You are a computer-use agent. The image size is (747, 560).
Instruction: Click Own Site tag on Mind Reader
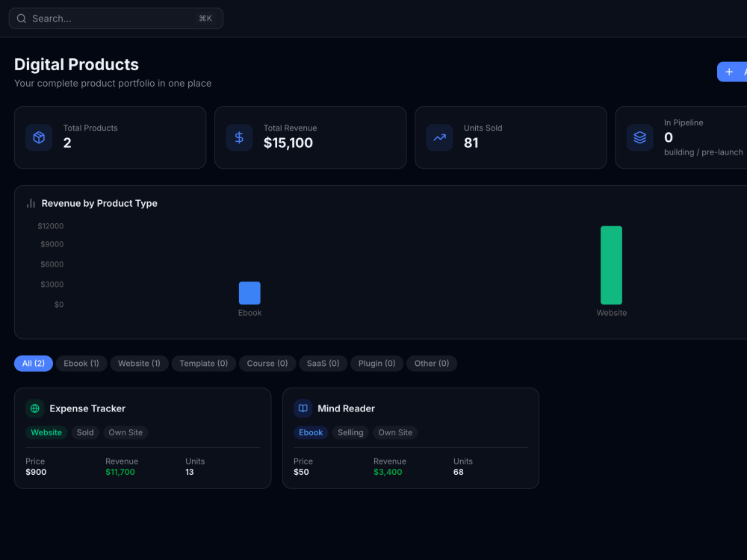pyautogui.click(x=395, y=432)
